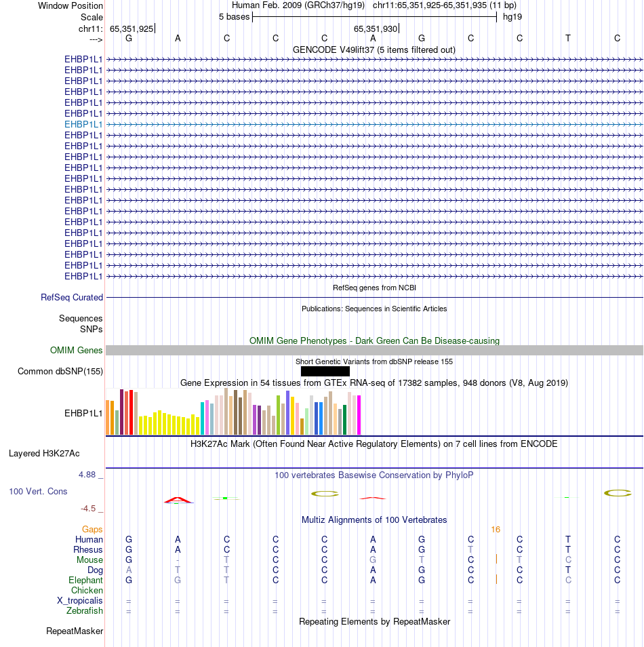
Task: Click the -4.5 PhyloP lower scale value
Action: point(88,509)
